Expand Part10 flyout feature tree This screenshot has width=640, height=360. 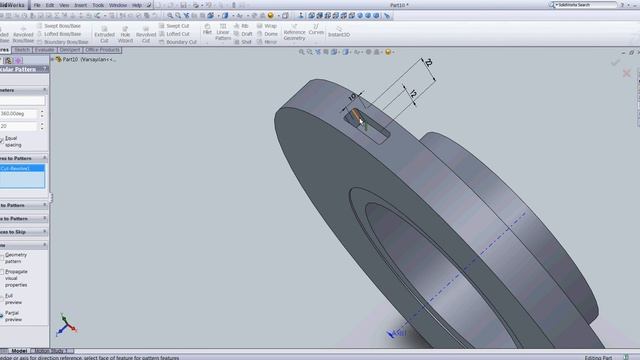[x=53, y=59]
